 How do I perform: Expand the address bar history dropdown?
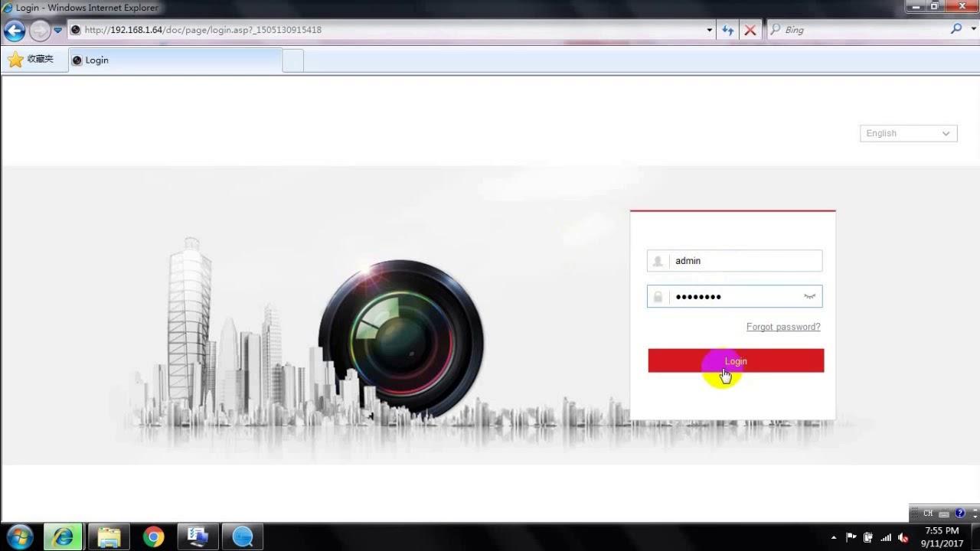pyautogui.click(x=709, y=30)
